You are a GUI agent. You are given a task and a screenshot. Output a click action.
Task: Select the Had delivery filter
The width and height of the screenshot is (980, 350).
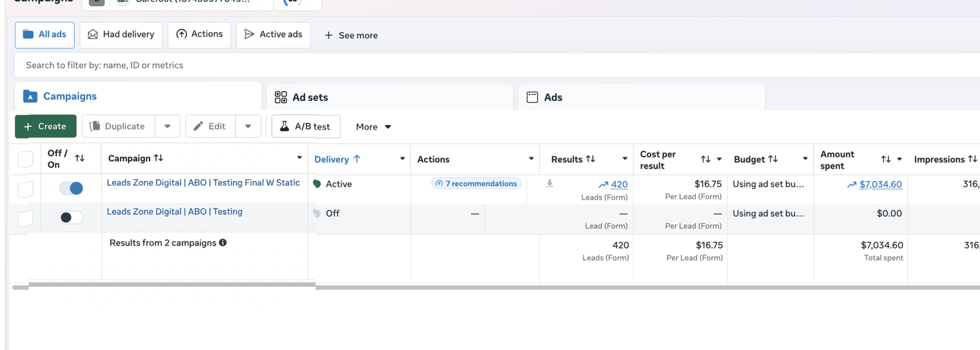click(x=121, y=35)
